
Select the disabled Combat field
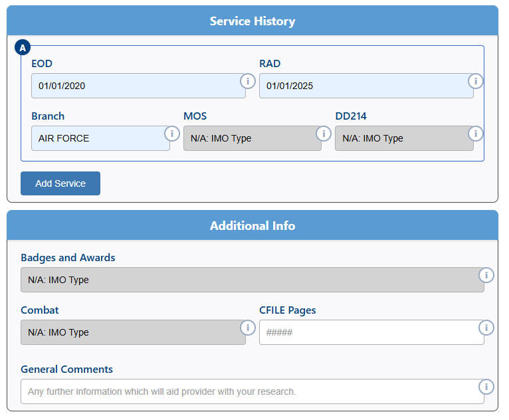(x=133, y=332)
